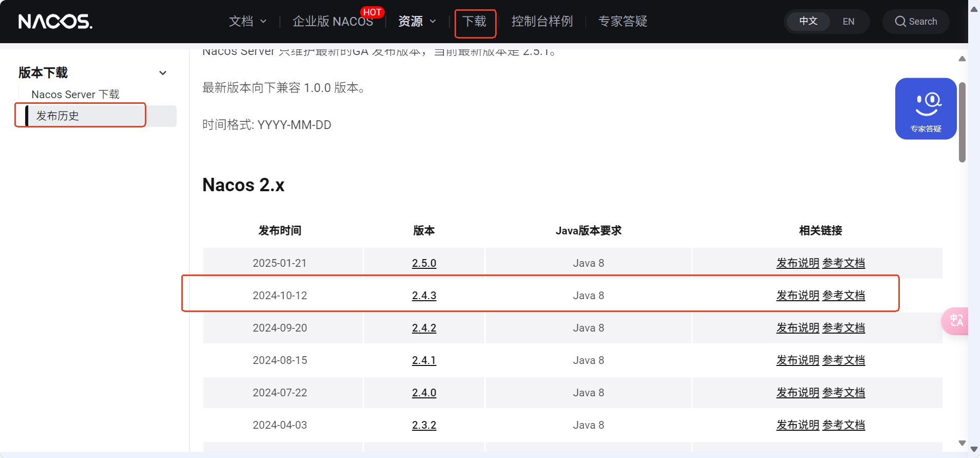This screenshot has width=980, height=458.
Task: Click the 版本 column header
Action: pyautogui.click(x=424, y=231)
